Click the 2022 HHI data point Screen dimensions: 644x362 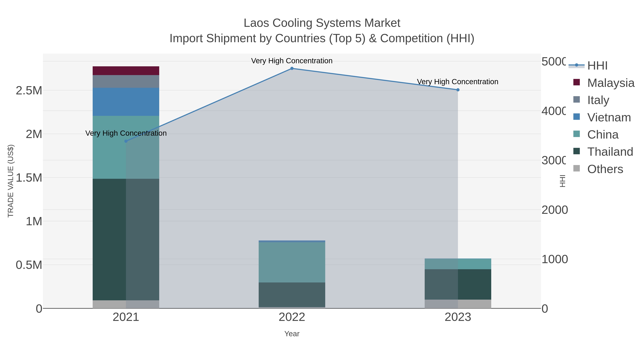point(292,68)
